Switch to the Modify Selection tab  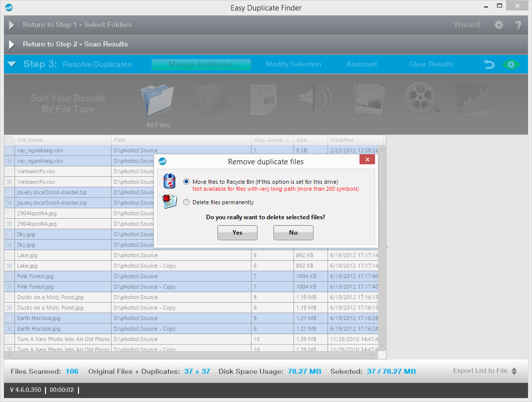tap(293, 64)
